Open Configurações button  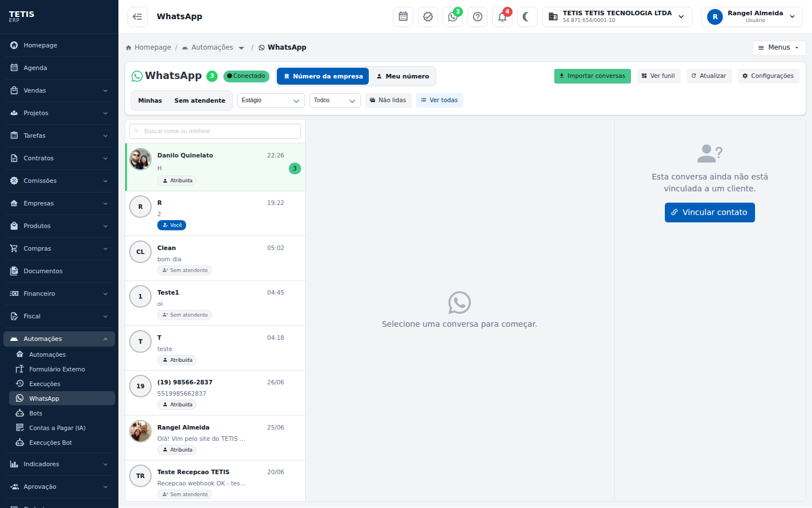pyautogui.click(x=768, y=76)
